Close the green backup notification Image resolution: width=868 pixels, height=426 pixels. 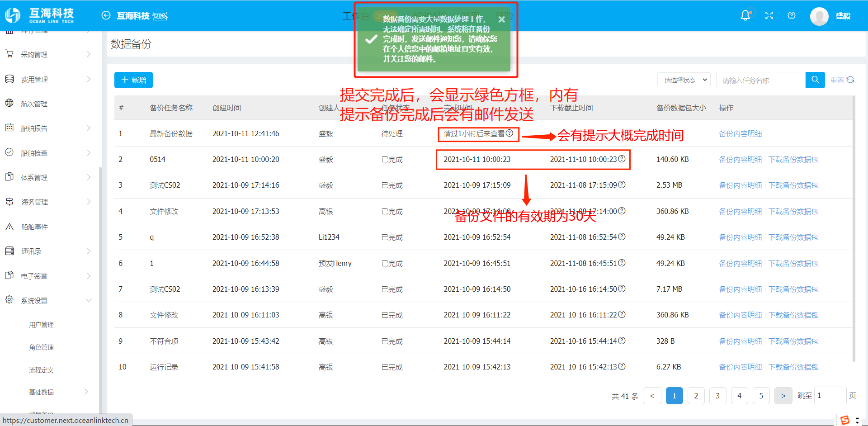501,19
